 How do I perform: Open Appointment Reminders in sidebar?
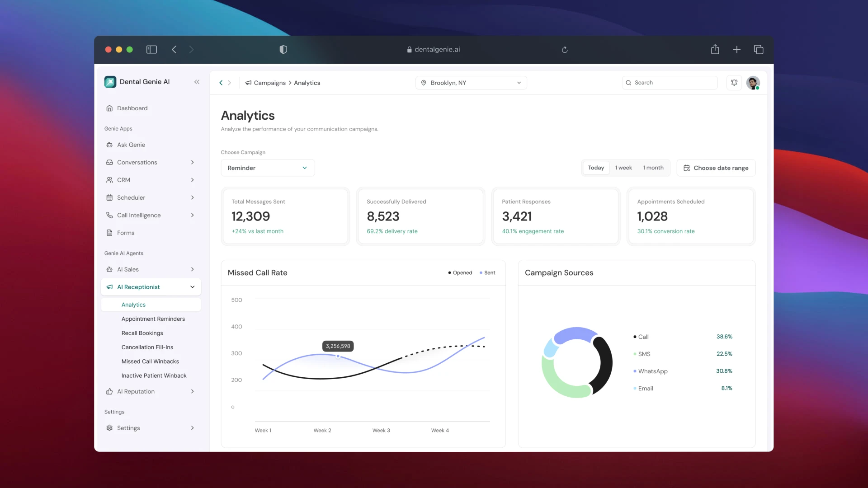153,319
